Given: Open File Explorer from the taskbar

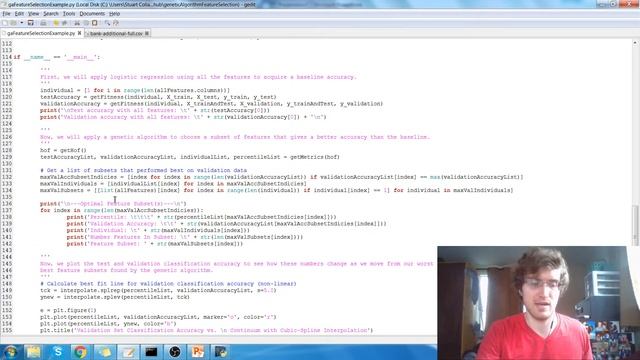Looking at the screenshot, I should 34,352.
